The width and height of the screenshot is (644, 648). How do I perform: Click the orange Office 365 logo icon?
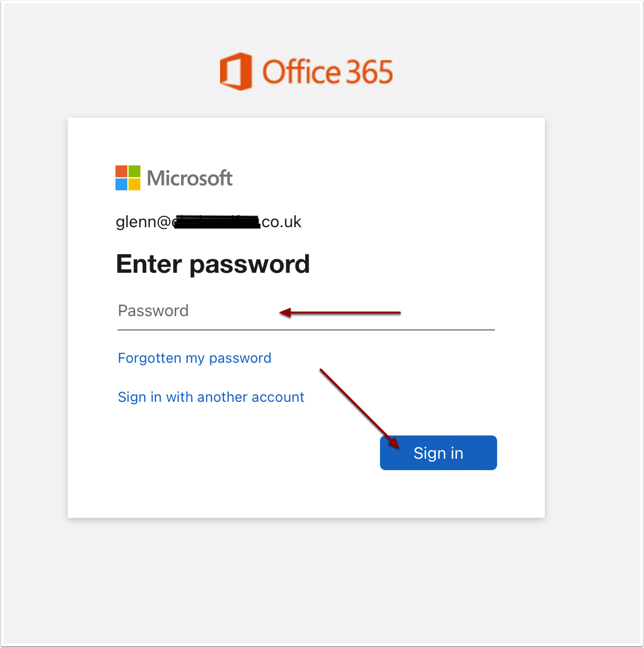[x=236, y=72]
